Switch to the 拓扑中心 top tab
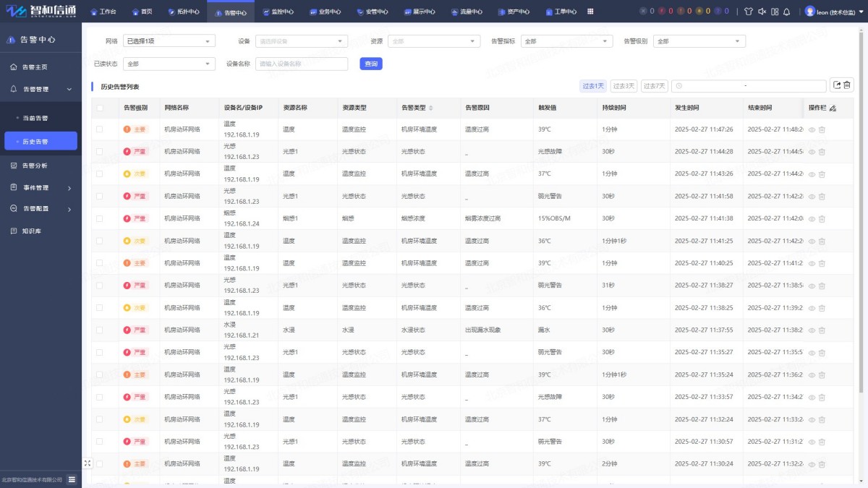 184,12
